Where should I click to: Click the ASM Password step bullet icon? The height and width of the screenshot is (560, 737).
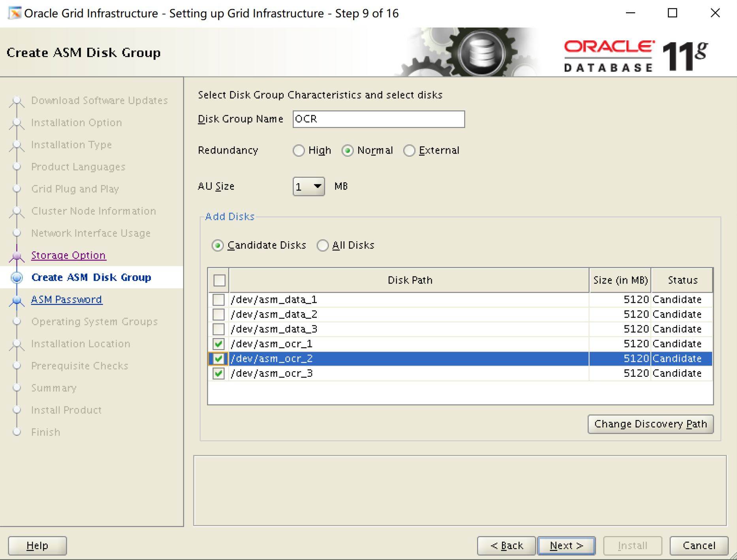pyautogui.click(x=17, y=300)
